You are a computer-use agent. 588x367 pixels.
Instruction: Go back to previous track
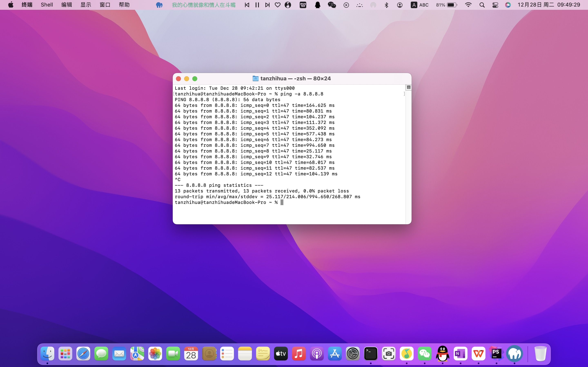click(247, 5)
